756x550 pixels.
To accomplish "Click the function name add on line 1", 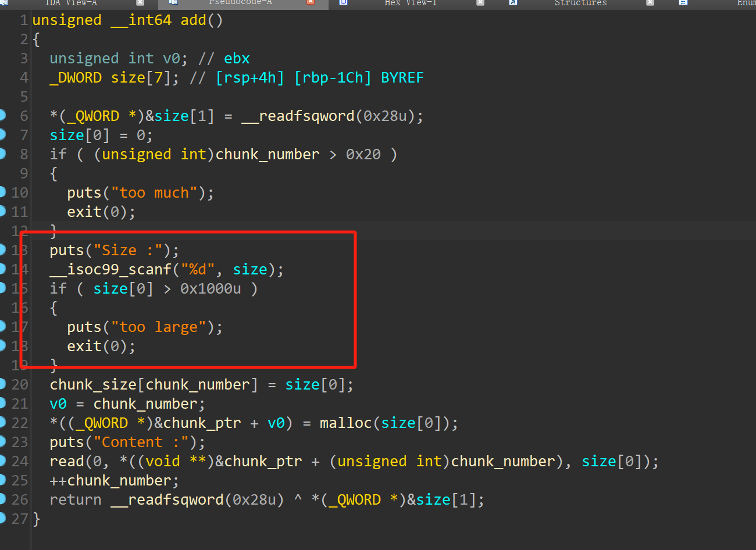I will [x=193, y=20].
